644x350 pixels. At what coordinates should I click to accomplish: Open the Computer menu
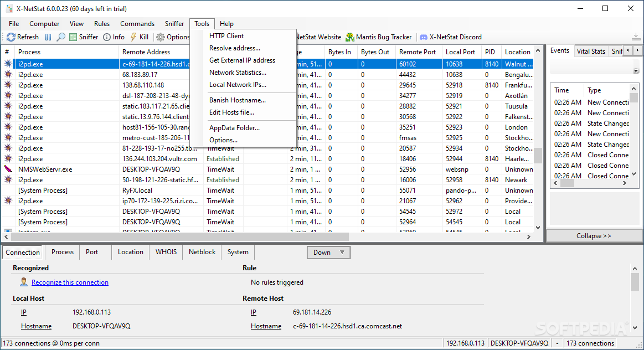tap(44, 24)
